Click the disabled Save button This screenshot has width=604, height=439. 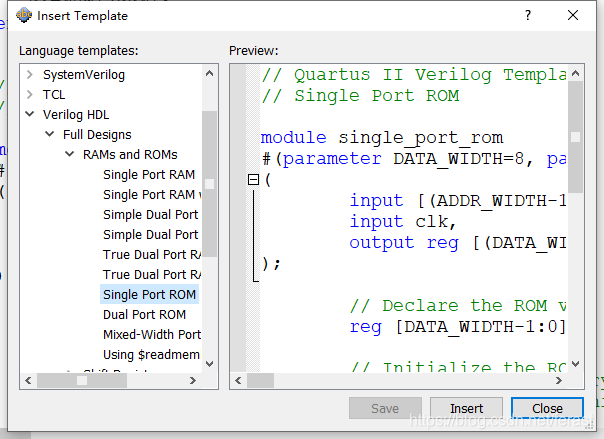(x=385, y=408)
